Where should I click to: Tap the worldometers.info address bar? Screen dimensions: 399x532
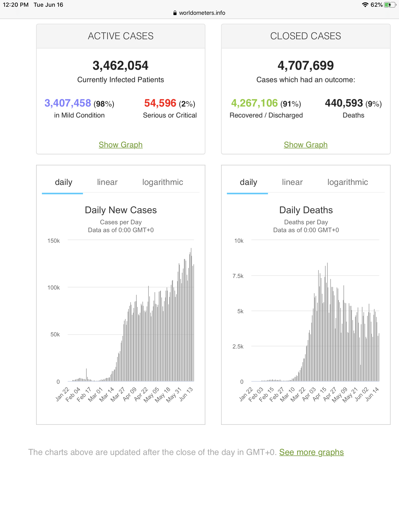coord(202,13)
